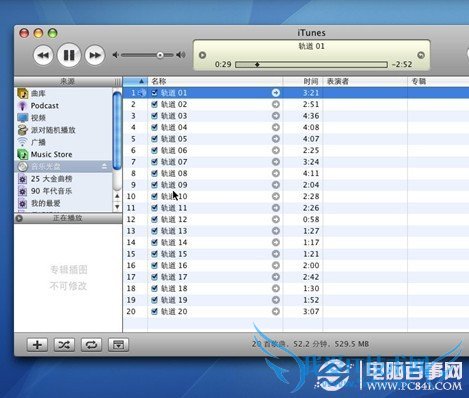This screenshot has height=398, width=469.
Task: Click the arrow button beside 轨道 04
Action: pos(276,127)
